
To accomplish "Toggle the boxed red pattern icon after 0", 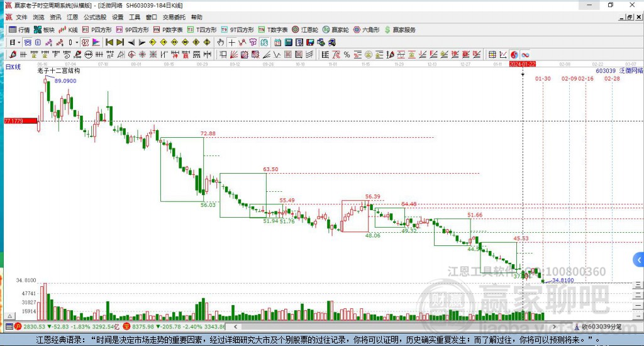I will (x=85, y=42).
